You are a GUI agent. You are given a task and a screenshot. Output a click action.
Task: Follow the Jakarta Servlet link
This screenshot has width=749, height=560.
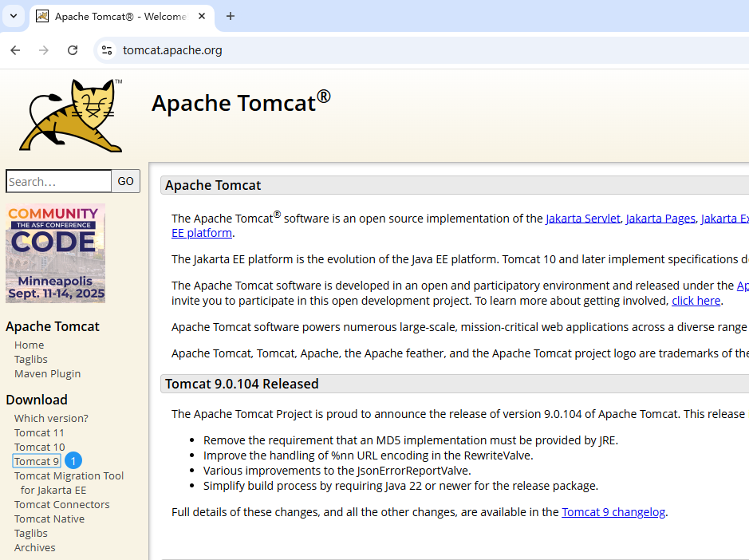583,219
